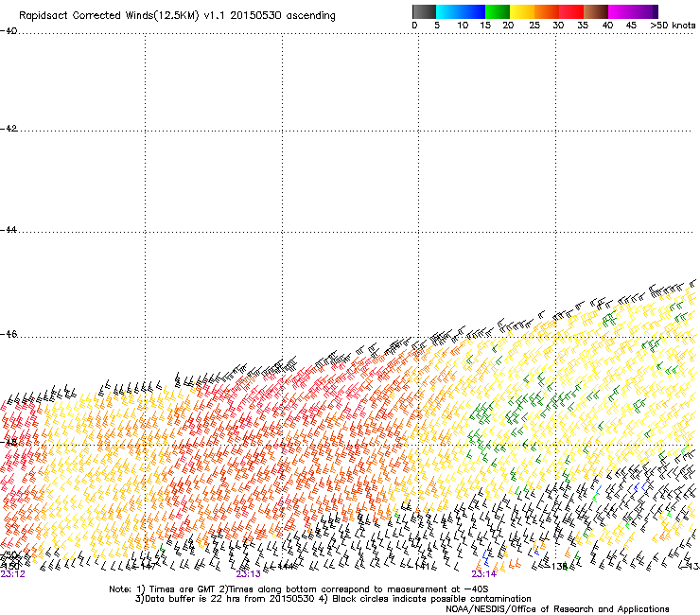Click the NOAA/NESDIS credit text
The width and height of the screenshot is (700, 615).
pos(557,609)
